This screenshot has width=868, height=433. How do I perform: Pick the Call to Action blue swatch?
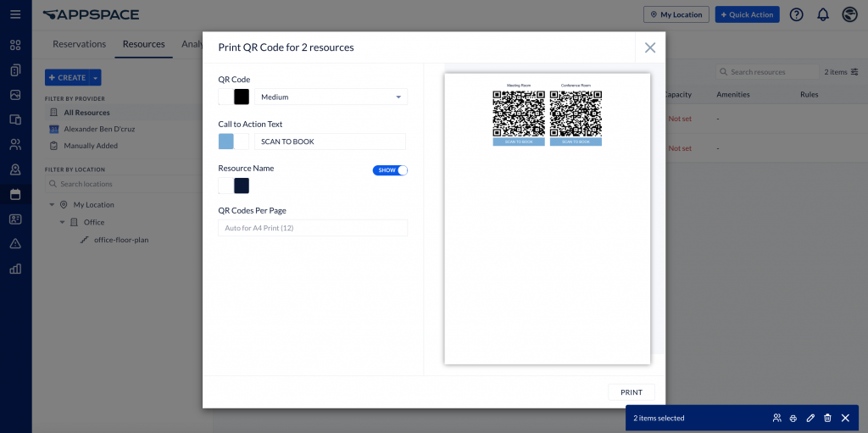(225, 142)
